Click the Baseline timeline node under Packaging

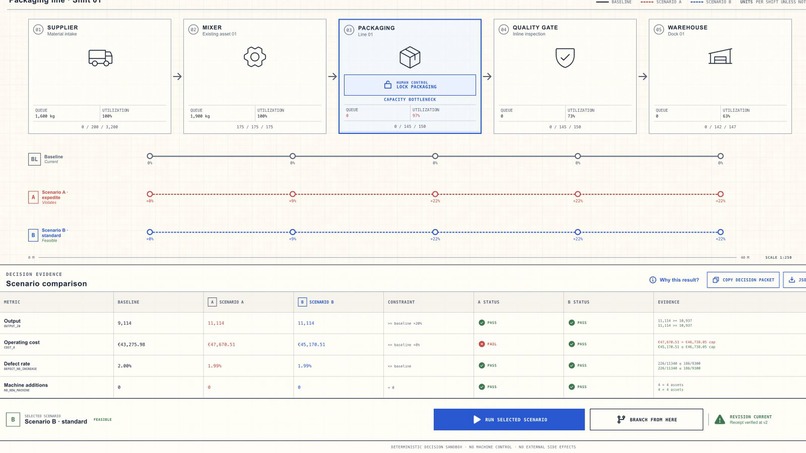pos(435,156)
